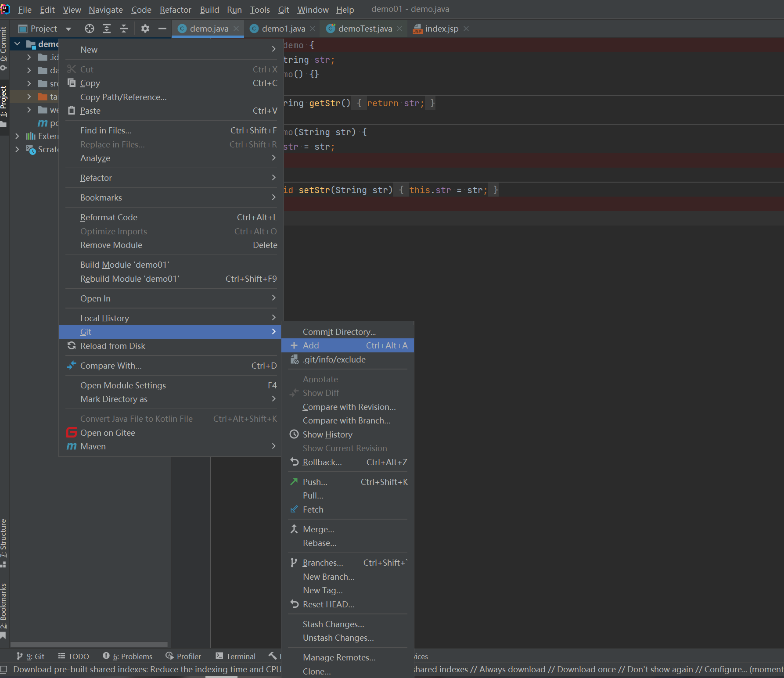Open the 6: Problems tool window
This screenshot has width=784, height=678.
[127, 656]
